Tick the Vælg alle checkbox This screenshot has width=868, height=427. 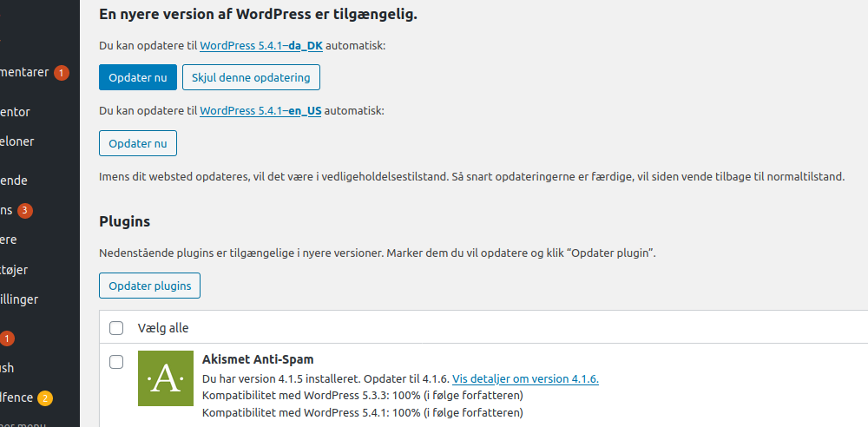[116, 328]
